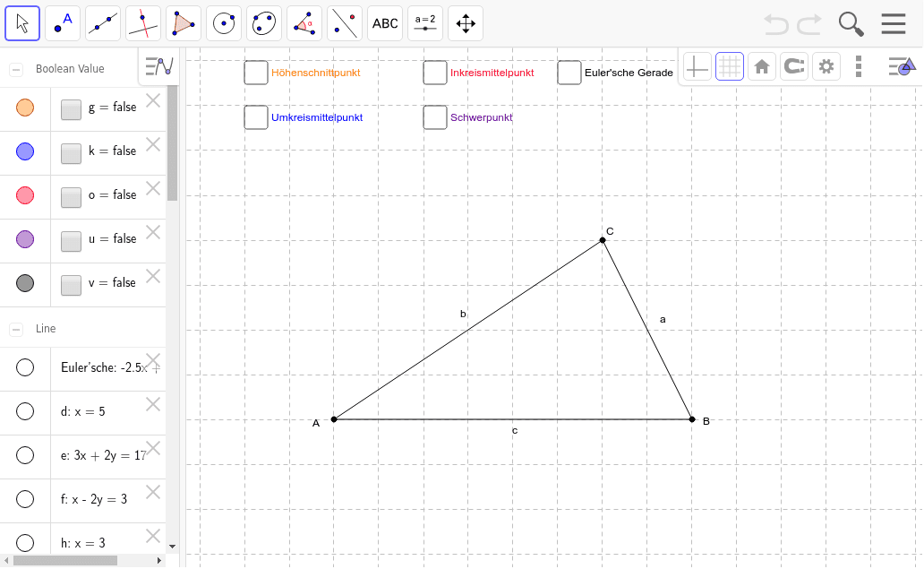The image size is (924, 569).
Task: Select the Reflect about Line tool
Action: click(x=345, y=23)
